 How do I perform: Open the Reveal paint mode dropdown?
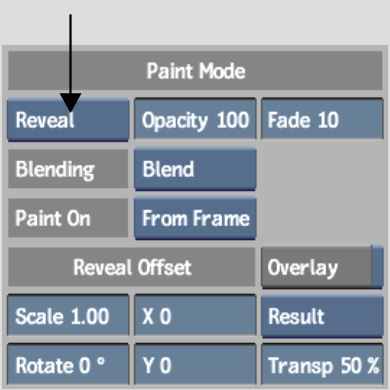tap(68, 120)
